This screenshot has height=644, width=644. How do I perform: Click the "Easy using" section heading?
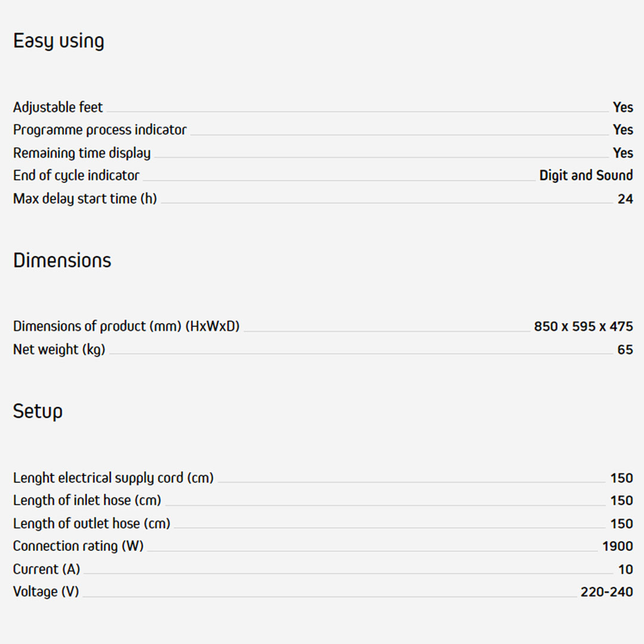[58, 41]
